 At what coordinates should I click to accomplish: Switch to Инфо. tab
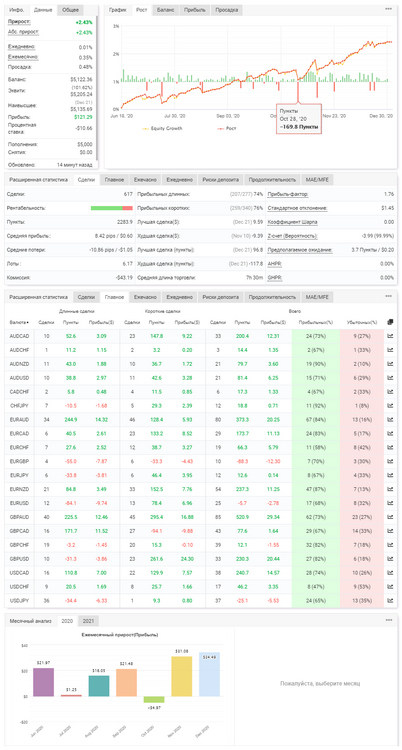tap(17, 10)
